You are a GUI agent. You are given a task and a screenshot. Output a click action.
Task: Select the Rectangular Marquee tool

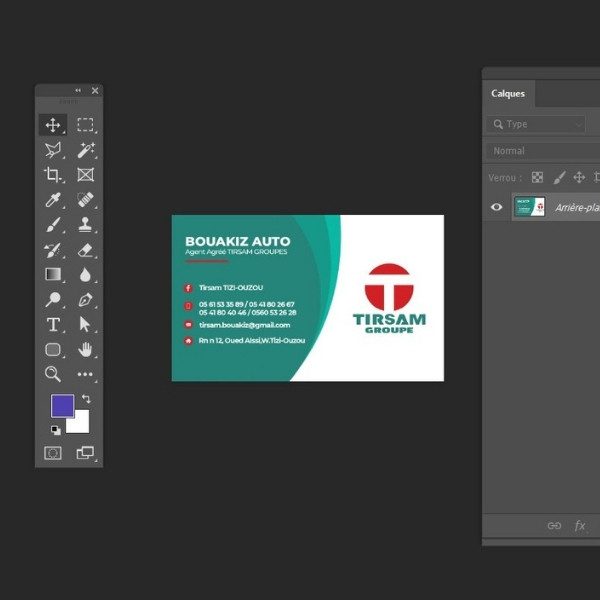pyautogui.click(x=85, y=125)
